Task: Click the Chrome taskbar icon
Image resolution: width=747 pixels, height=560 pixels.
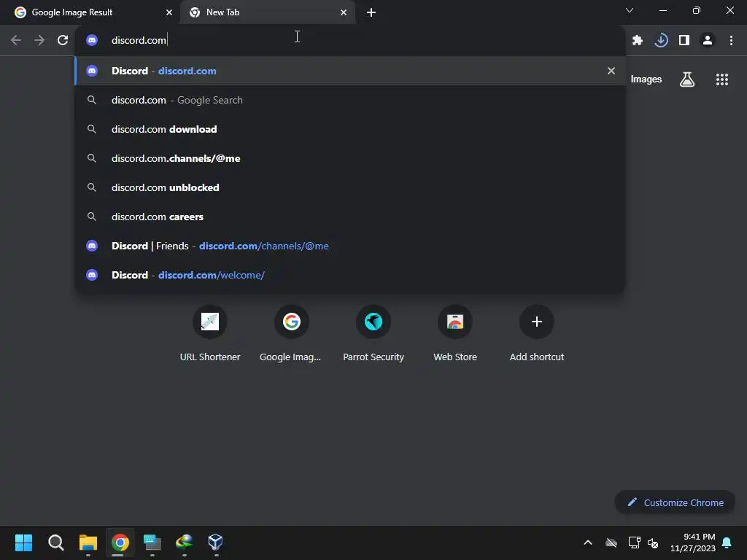Action: 120,542
